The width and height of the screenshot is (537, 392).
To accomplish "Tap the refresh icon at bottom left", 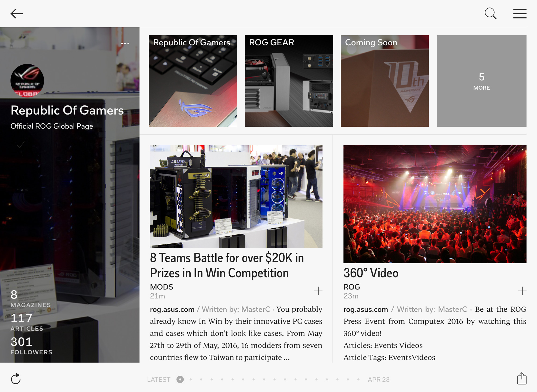I will [x=16, y=379].
